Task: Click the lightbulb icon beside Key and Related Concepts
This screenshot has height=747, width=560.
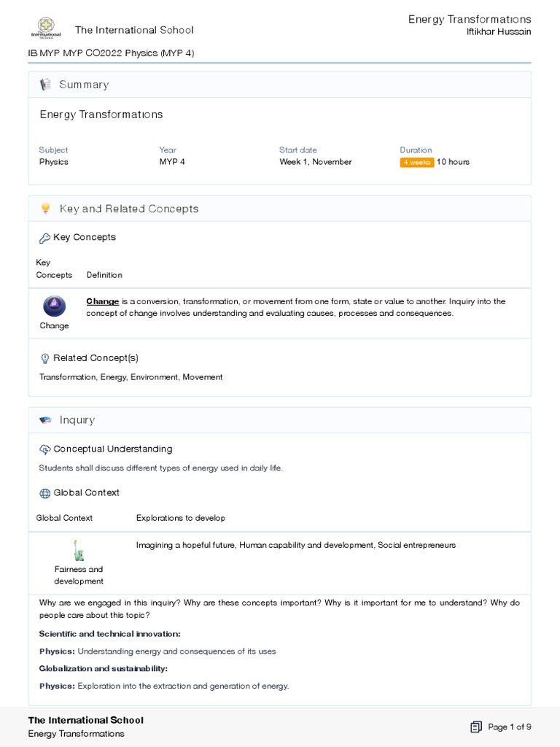Action: pos(45,209)
